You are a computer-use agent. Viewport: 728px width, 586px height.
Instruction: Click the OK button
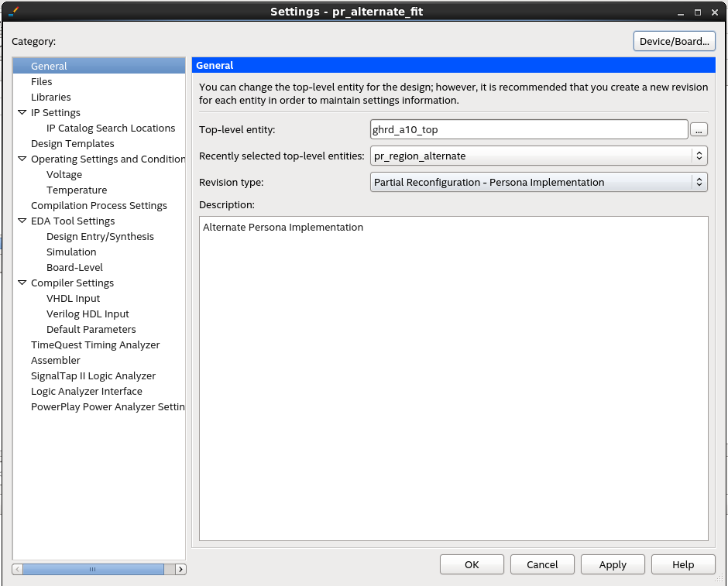tap(472, 564)
